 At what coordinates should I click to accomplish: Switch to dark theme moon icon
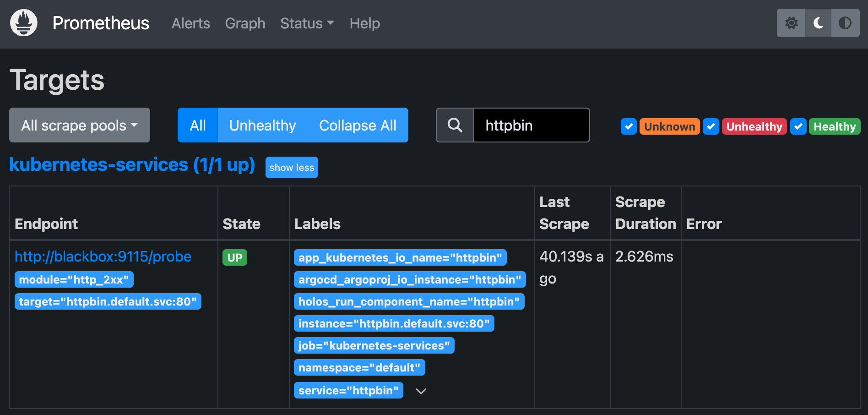[x=818, y=23]
